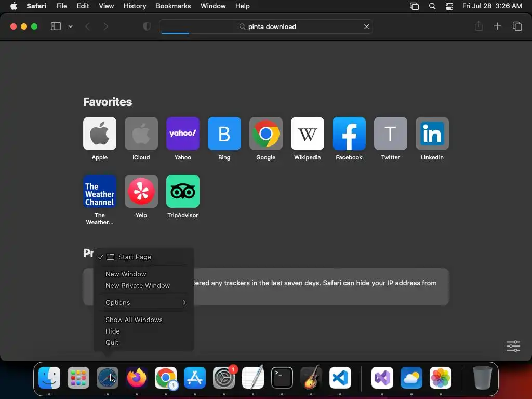This screenshot has height=399, width=532.
Task: Go back with the back arrow
Action: tap(87, 26)
